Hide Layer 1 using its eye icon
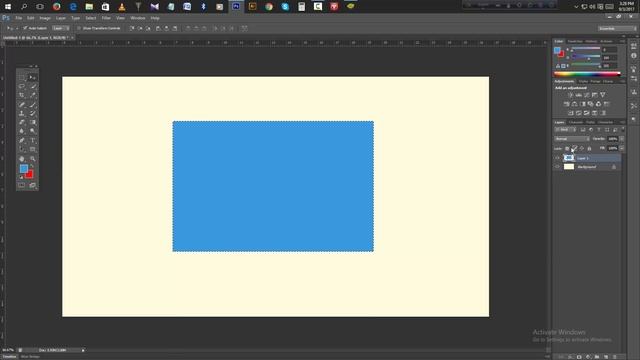Image resolution: width=640 pixels, height=360 pixels. coord(557,158)
